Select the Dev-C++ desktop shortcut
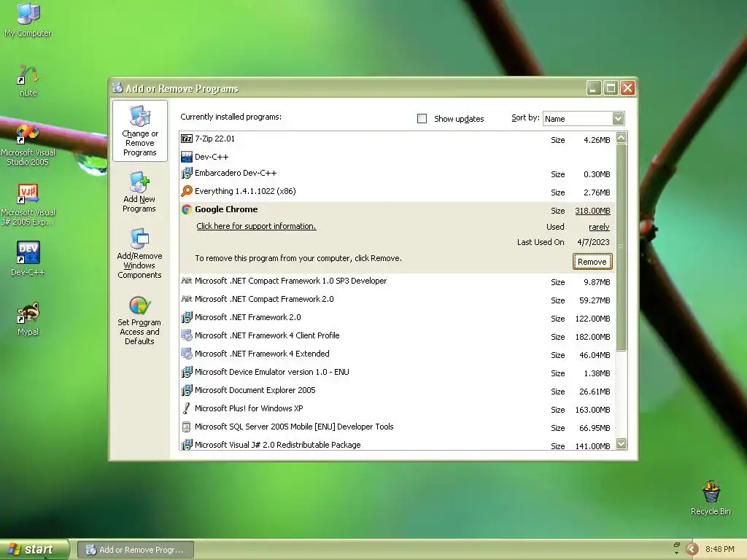The image size is (747, 560). coord(28,258)
